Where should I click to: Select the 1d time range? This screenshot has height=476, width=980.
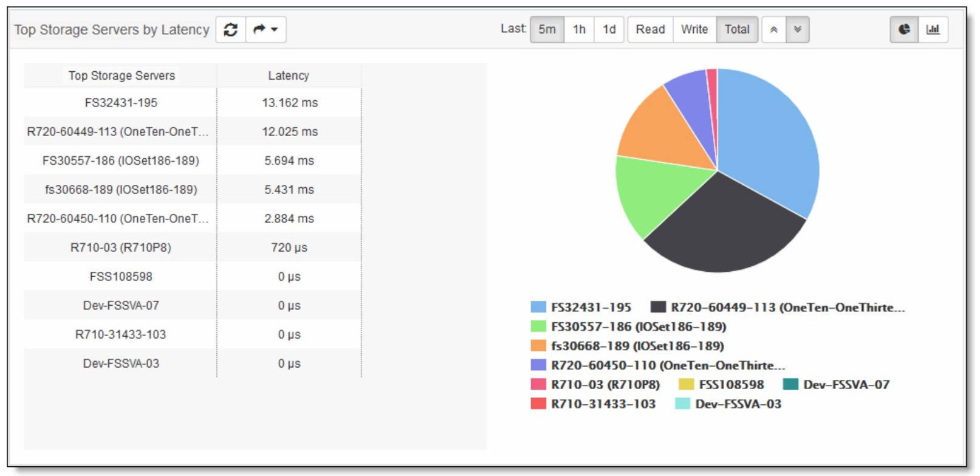pos(609,29)
